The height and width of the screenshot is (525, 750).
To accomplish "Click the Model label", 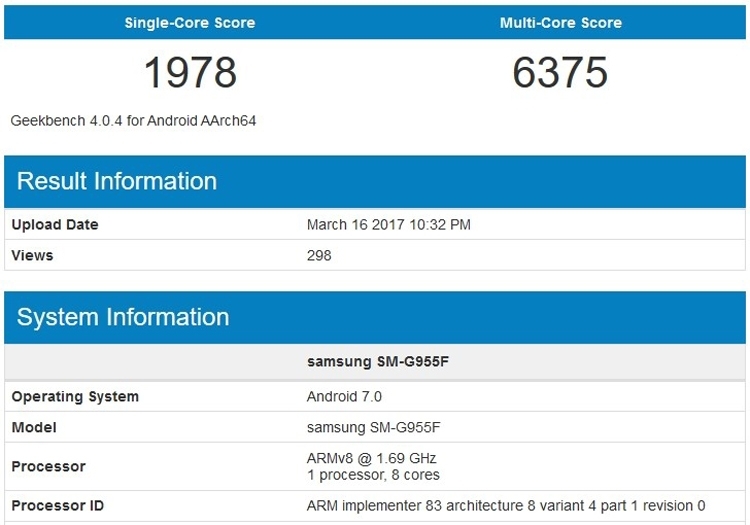I will pos(33,427).
